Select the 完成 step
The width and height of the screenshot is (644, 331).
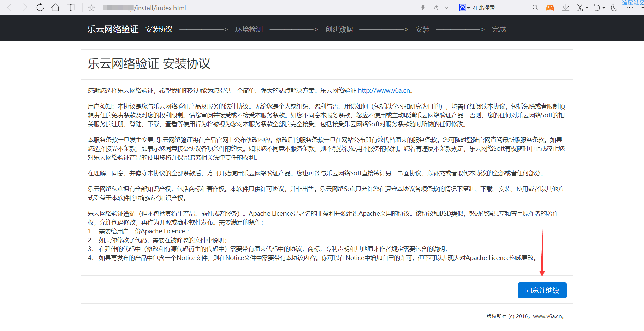(x=499, y=29)
